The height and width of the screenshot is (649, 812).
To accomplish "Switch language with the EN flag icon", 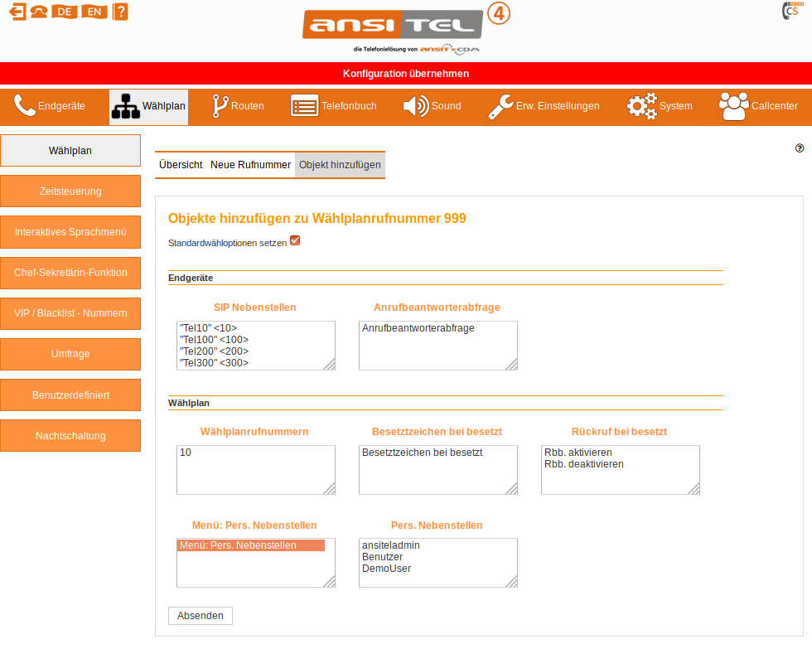I will (94, 12).
